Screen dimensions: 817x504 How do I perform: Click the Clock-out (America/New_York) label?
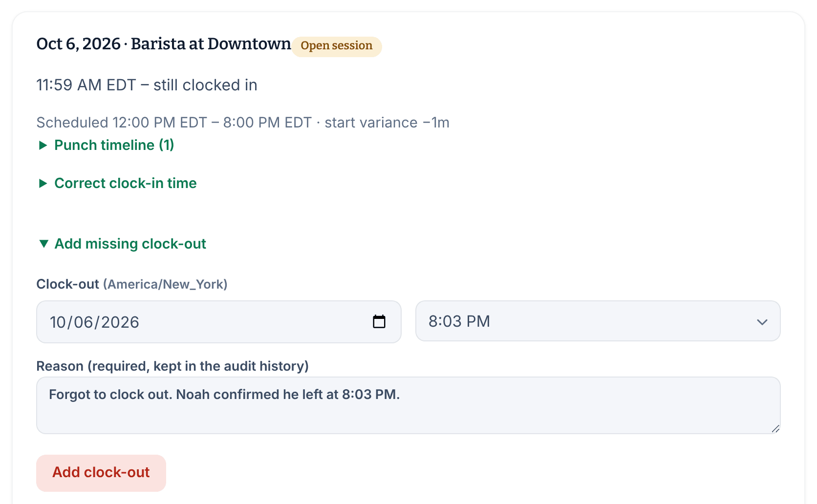point(132,284)
